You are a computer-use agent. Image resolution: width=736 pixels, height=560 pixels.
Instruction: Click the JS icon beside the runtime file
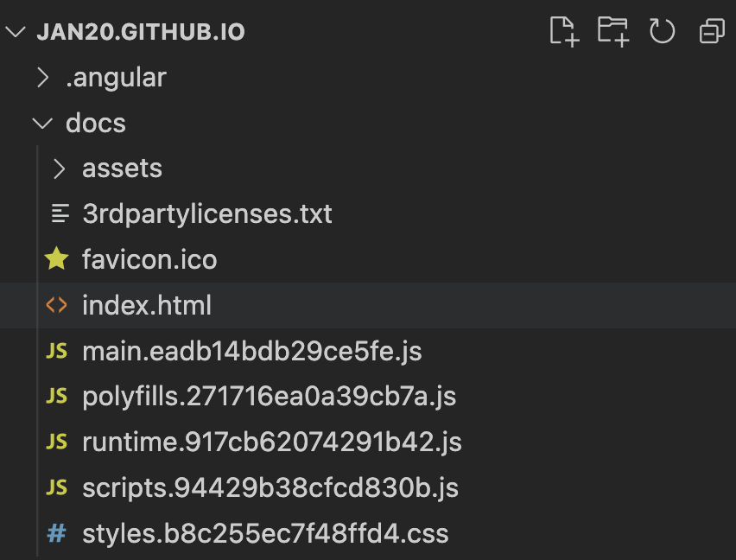[57, 442]
